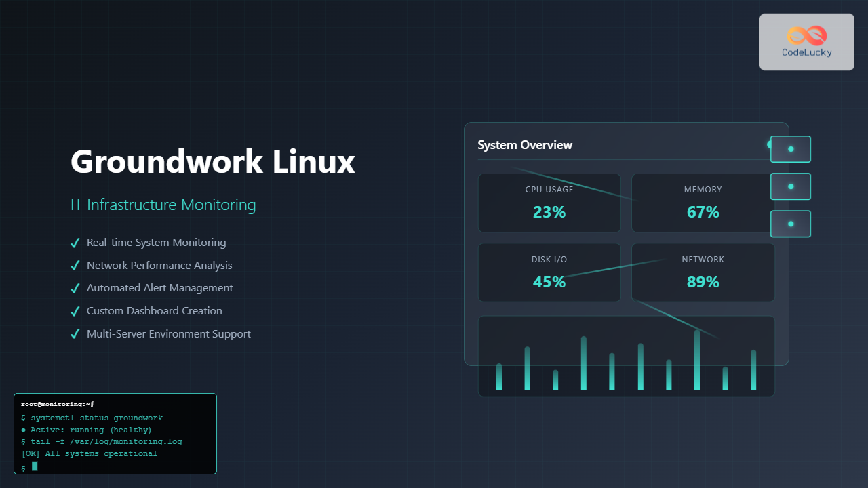Expand the System Overview panel header
The height and width of the screenshot is (488, 868).
point(525,145)
